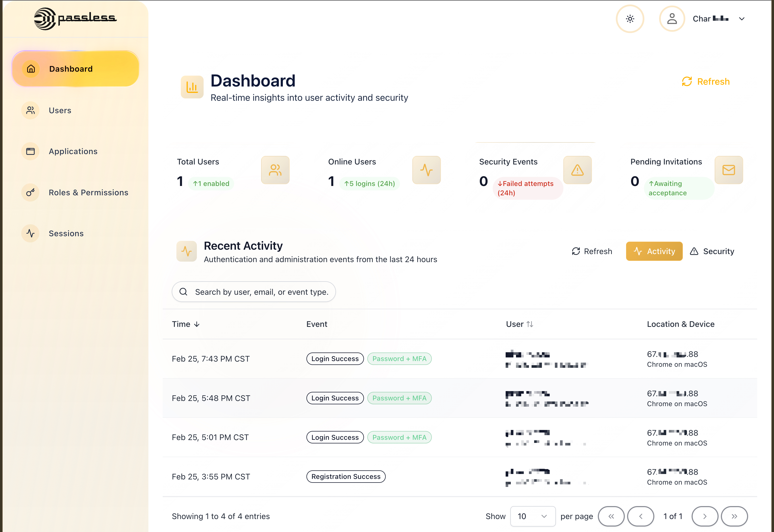The width and height of the screenshot is (774, 532).
Task: Jump to first page
Action: [611, 516]
